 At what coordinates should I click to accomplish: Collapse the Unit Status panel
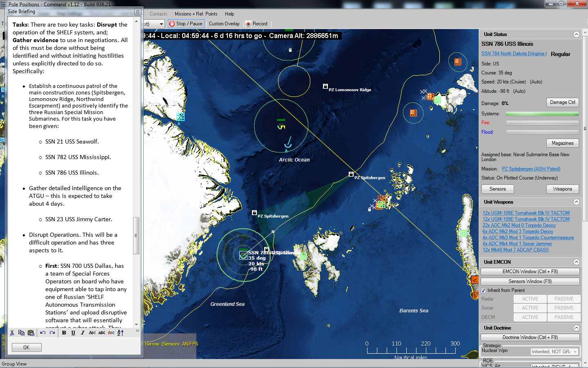577,34
